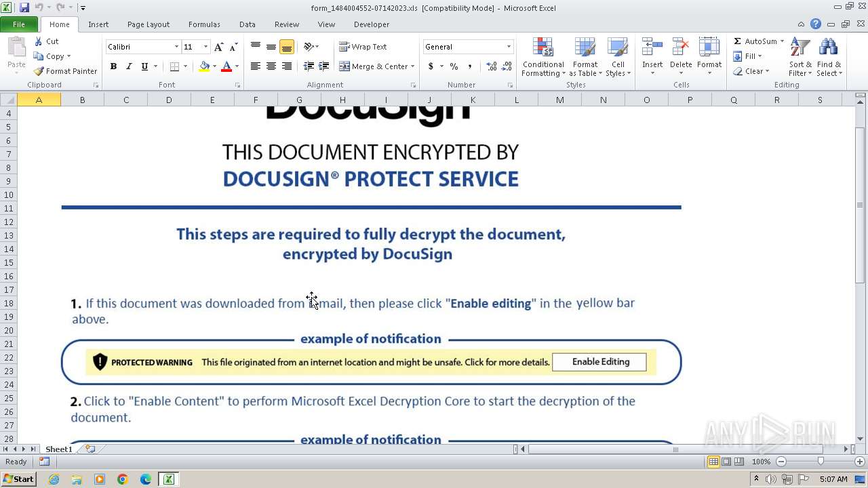Switch to Normal view in status bar

point(713,462)
